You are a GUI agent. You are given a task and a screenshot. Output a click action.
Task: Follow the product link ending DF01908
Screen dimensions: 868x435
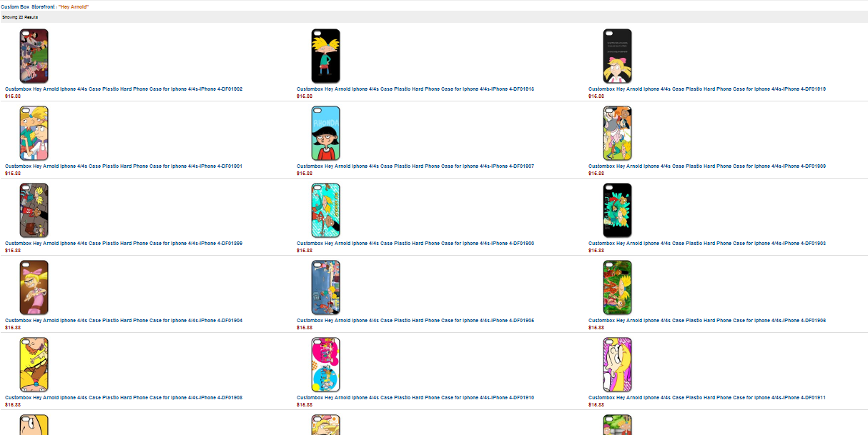[x=124, y=398]
